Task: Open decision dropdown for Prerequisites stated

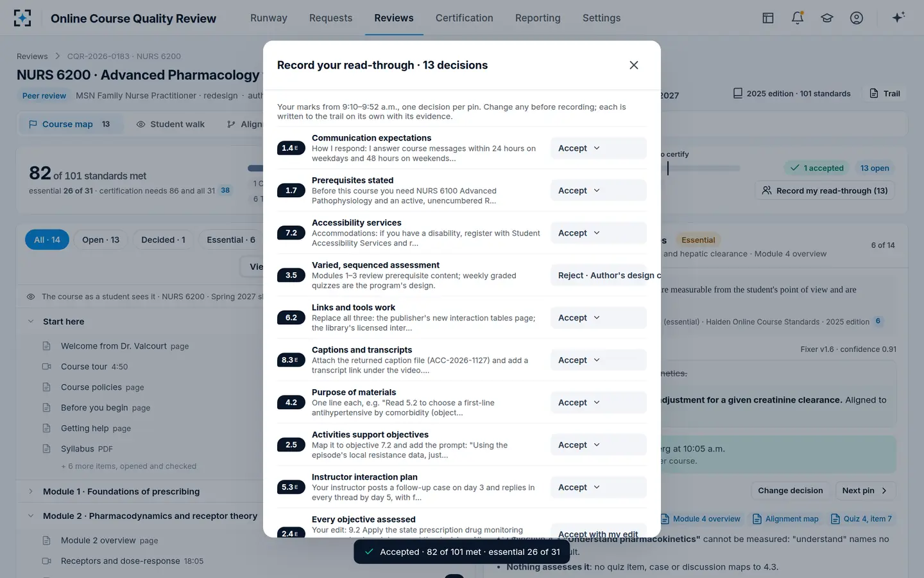Action: [x=598, y=191]
